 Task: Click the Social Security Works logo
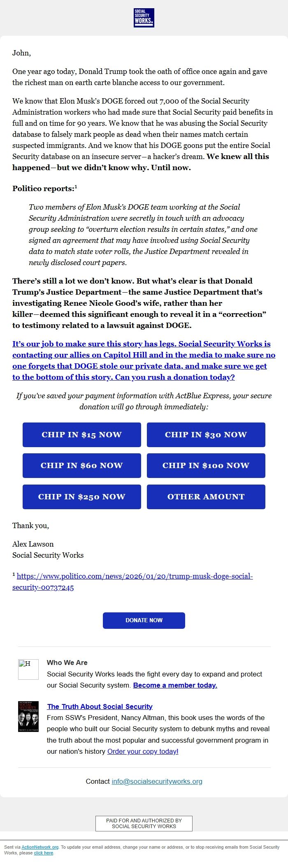(x=144, y=18)
